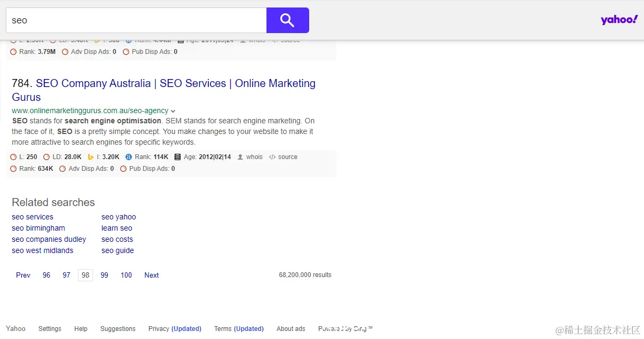Open Help footer link

81,329
